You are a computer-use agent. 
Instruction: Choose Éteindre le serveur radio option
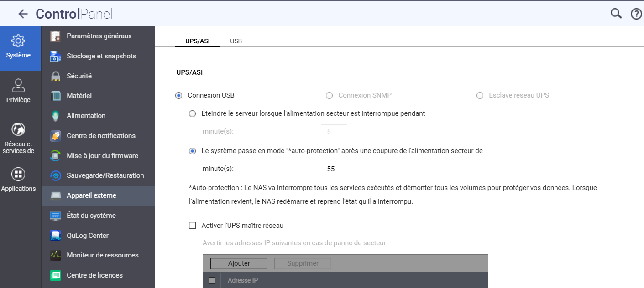(193, 113)
